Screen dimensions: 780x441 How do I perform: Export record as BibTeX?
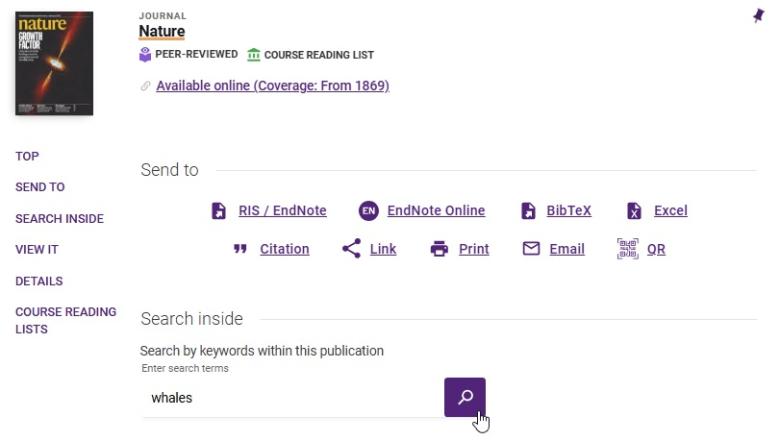569,211
